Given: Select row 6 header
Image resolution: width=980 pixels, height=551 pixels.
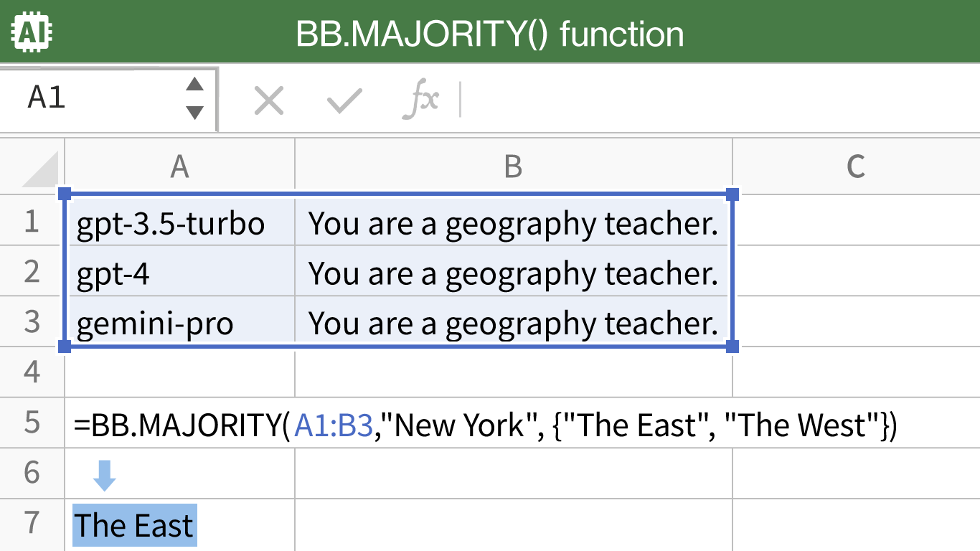Looking at the screenshot, I should click(x=32, y=473).
